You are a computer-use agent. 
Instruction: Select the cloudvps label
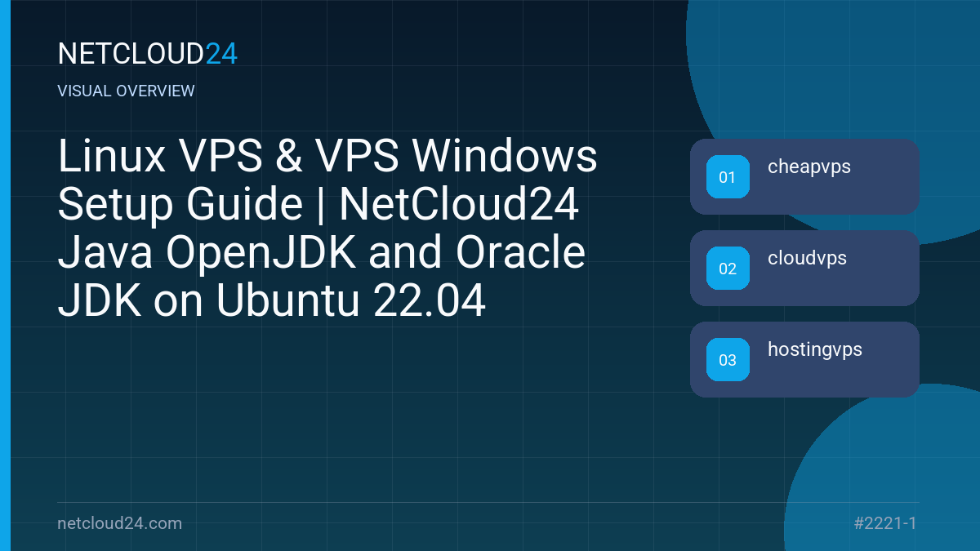click(807, 259)
